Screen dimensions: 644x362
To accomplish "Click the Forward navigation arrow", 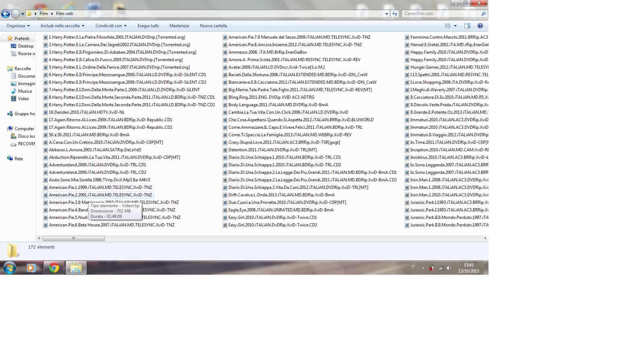I will (x=15, y=14).
